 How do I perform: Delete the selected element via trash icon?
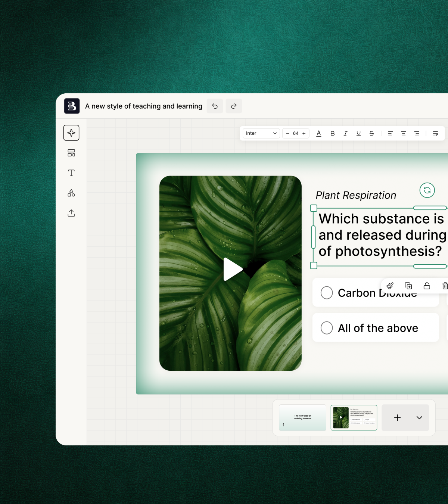[445, 286]
